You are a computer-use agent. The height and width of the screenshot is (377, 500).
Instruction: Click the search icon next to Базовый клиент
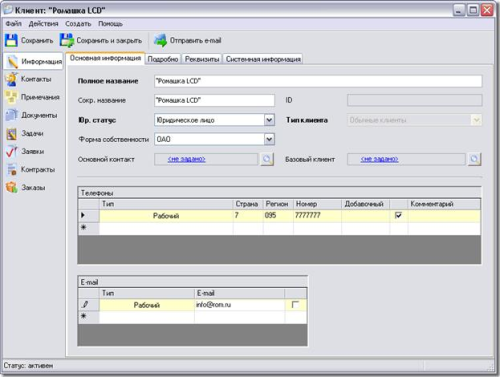[474, 159]
